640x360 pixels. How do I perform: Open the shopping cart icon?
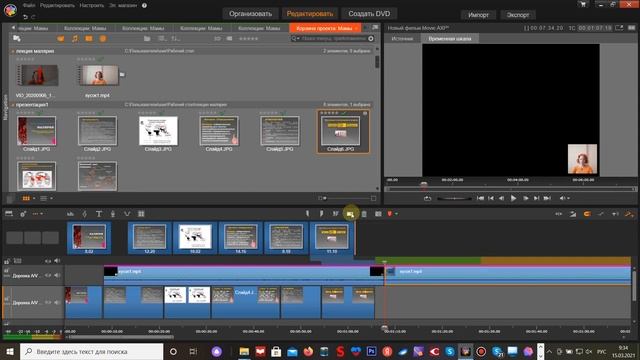coord(583,4)
